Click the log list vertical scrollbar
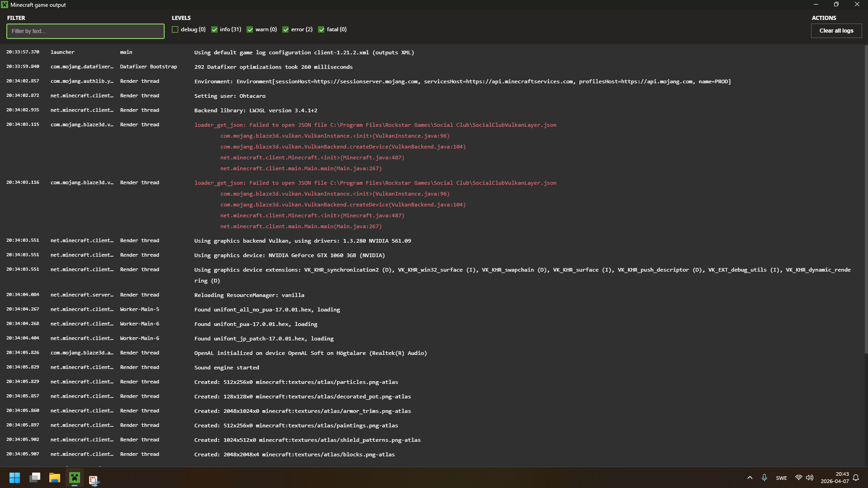This screenshot has height=488, width=868. click(x=866, y=199)
